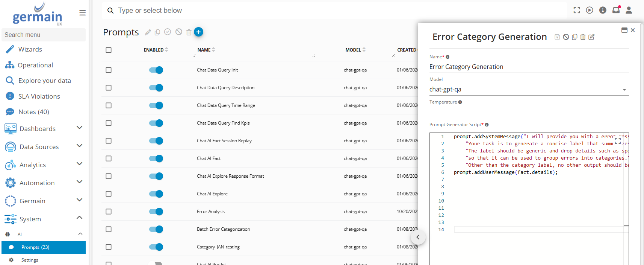The image size is (644, 265).
Task: Open the inbox notifications icon
Action: (616, 10)
